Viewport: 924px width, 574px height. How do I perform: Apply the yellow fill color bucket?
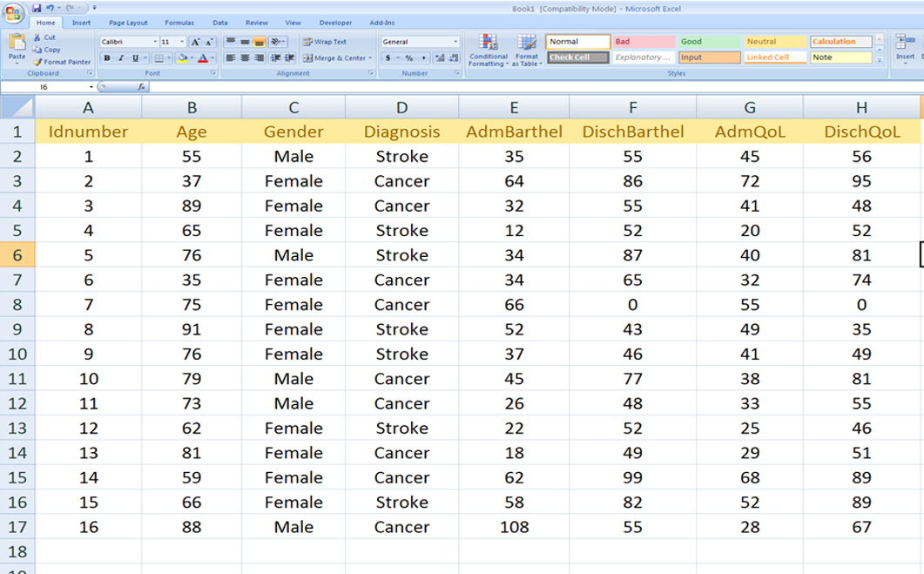pyautogui.click(x=182, y=58)
